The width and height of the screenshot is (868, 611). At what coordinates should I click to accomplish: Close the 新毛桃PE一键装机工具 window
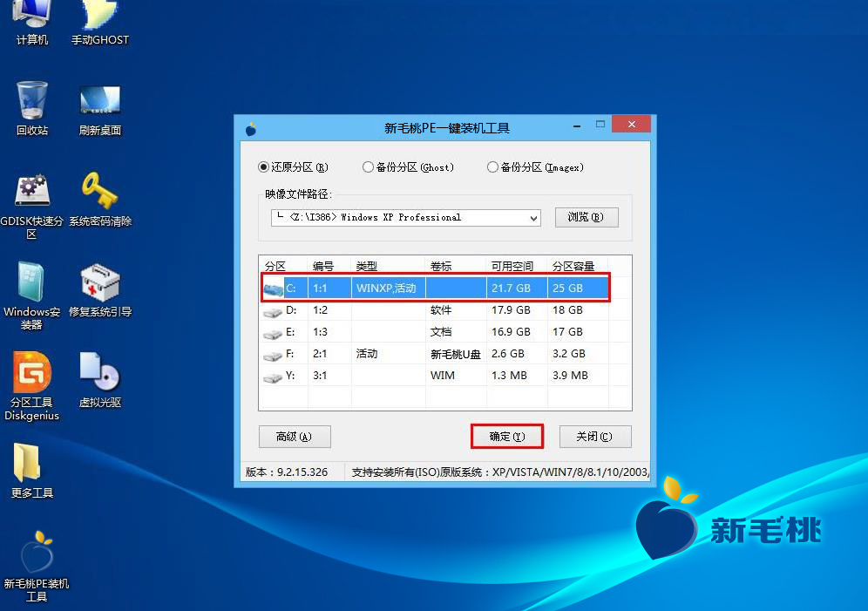pyautogui.click(x=631, y=125)
